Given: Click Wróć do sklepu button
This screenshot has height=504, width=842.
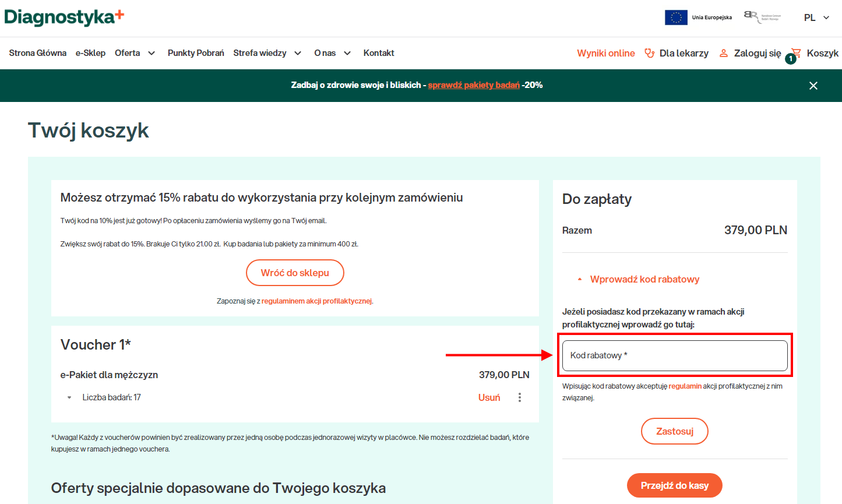Looking at the screenshot, I should click(x=295, y=273).
